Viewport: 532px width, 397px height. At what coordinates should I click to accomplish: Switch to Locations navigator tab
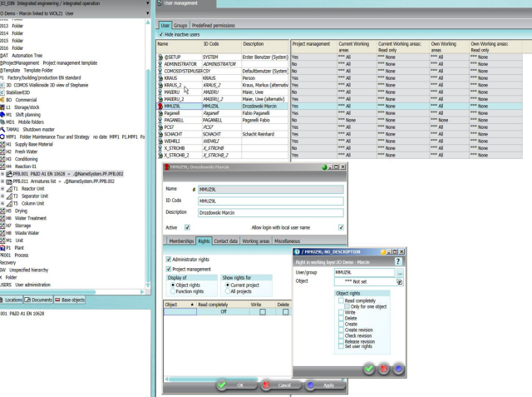[11, 300]
